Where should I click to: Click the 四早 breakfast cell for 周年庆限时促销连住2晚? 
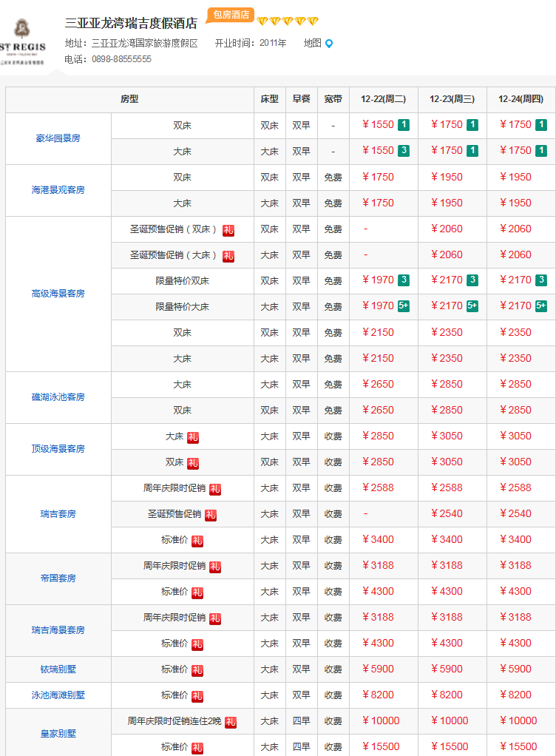(x=301, y=721)
